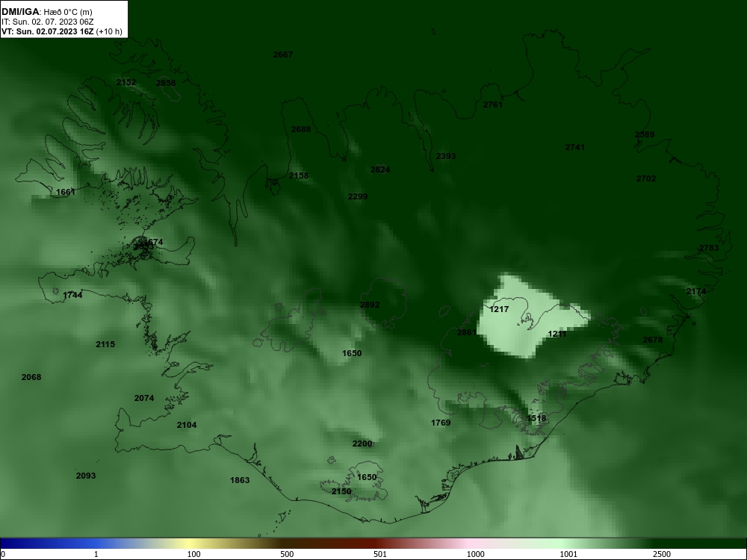Select the 1863 reading
The width and height of the screenshot is (747, 560).
coord(240,480)
